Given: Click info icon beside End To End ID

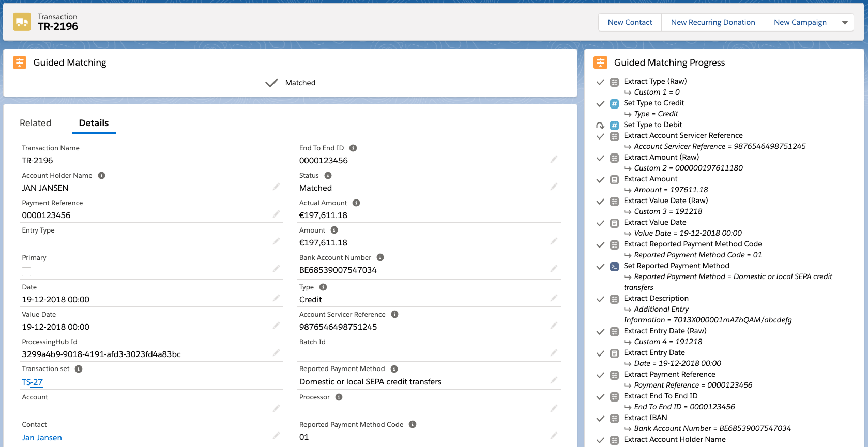Looking at the screenshot, I should pyautogui.click(x=353, y=148).
